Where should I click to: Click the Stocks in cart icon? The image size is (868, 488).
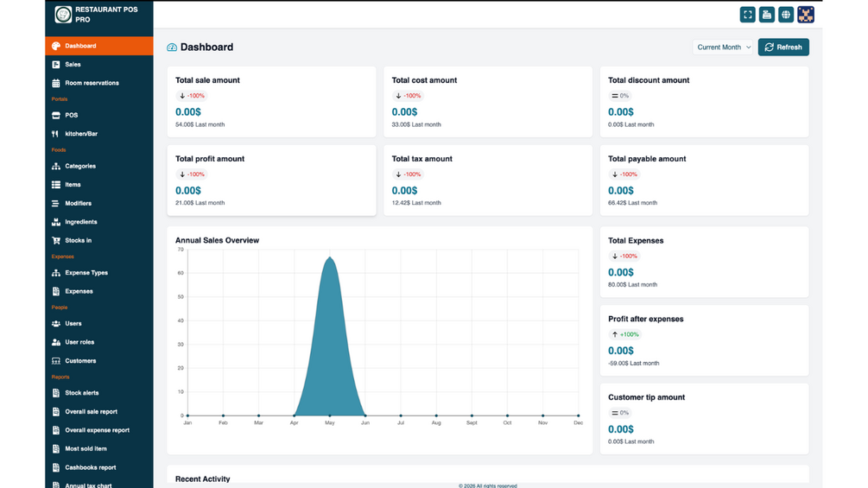pos(56,241)
